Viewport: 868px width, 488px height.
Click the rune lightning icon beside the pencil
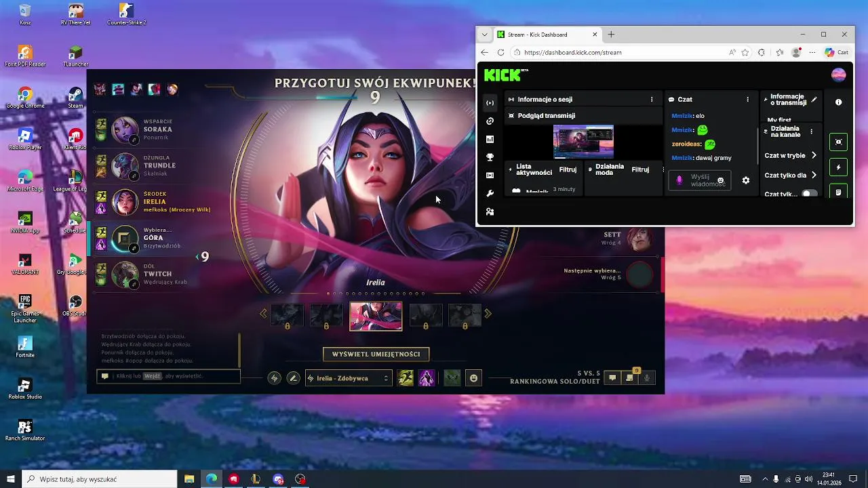click(x=274, y=378)
